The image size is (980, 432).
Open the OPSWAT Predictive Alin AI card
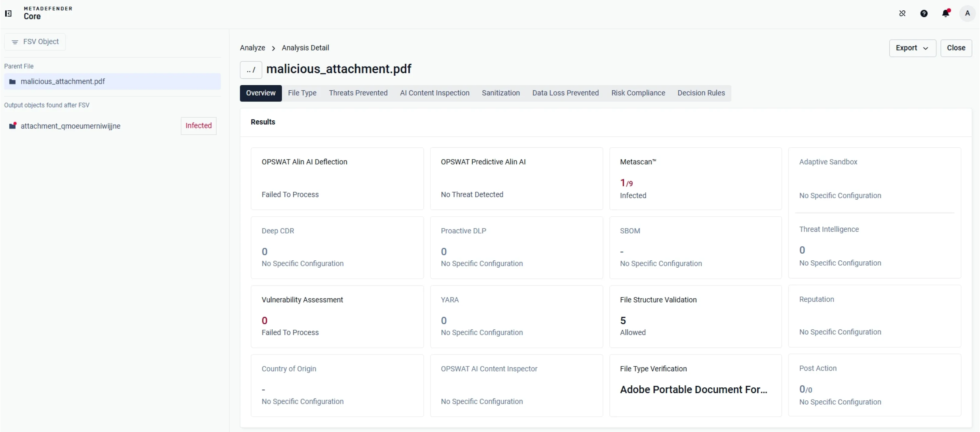point(516,179)
